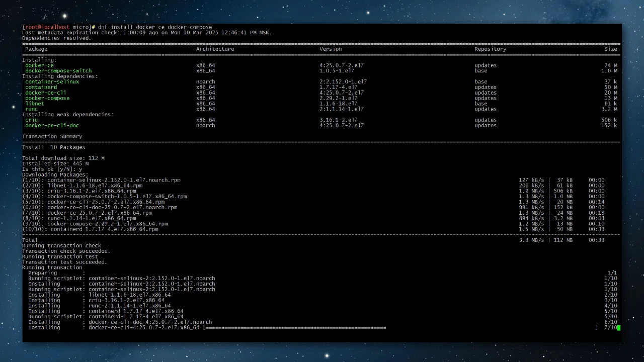Click the 'Downloading Packages:' line
The height and width of the screenshot is (362, 644).
tap(55, 175)
